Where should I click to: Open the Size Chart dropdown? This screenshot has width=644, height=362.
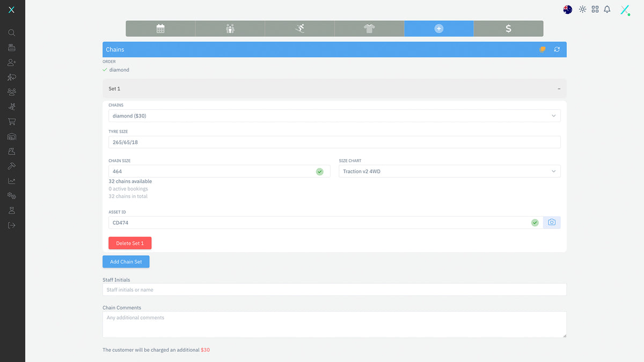coord(449,172)
